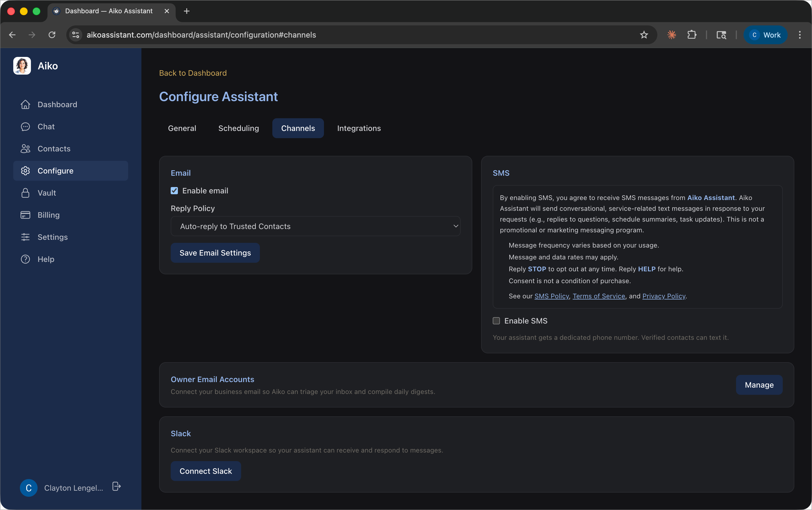Switch to the Scheduling tab
Viewport: 812px width, 510px height.
pyautogui.click(x=238, y=128)
